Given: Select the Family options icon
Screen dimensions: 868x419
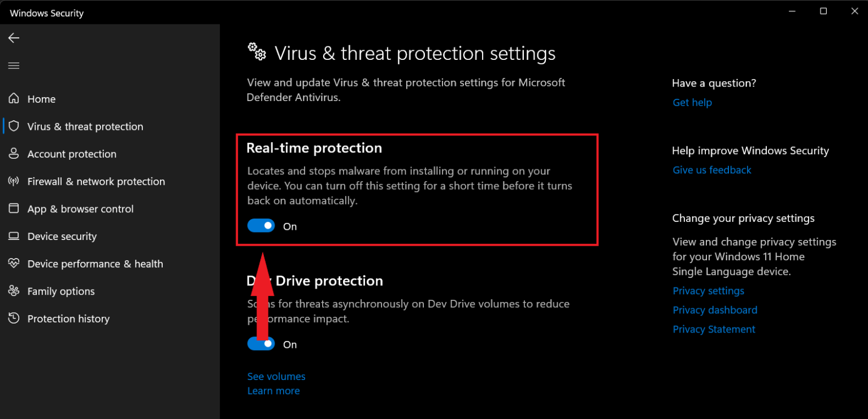Looking at the screenshot, I should (x=14, y=291).
